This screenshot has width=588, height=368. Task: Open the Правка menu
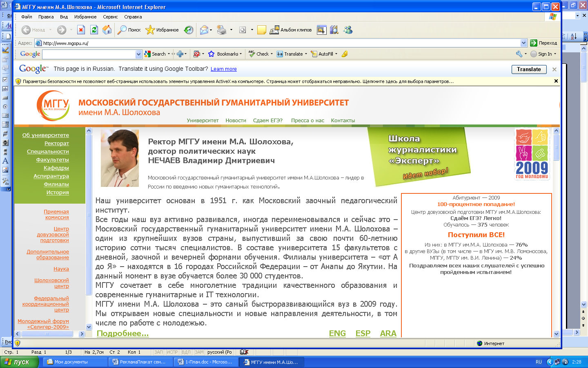tap(46, 17)
